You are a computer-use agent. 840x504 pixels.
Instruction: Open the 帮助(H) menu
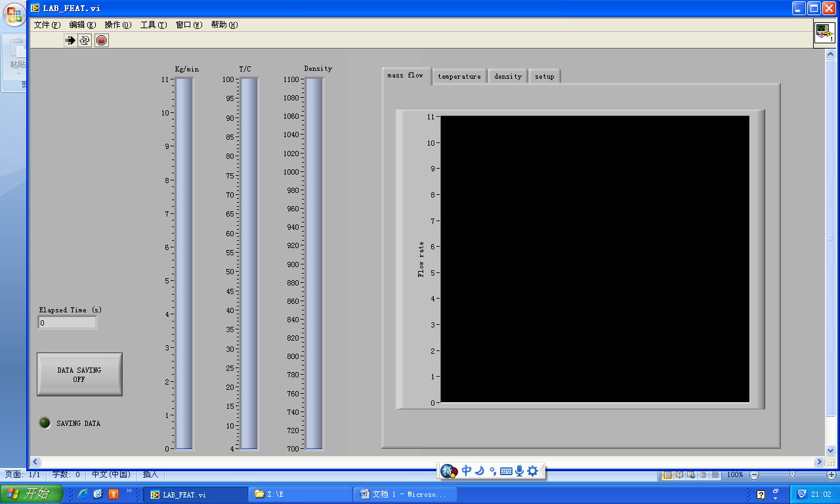pos(224,25)
